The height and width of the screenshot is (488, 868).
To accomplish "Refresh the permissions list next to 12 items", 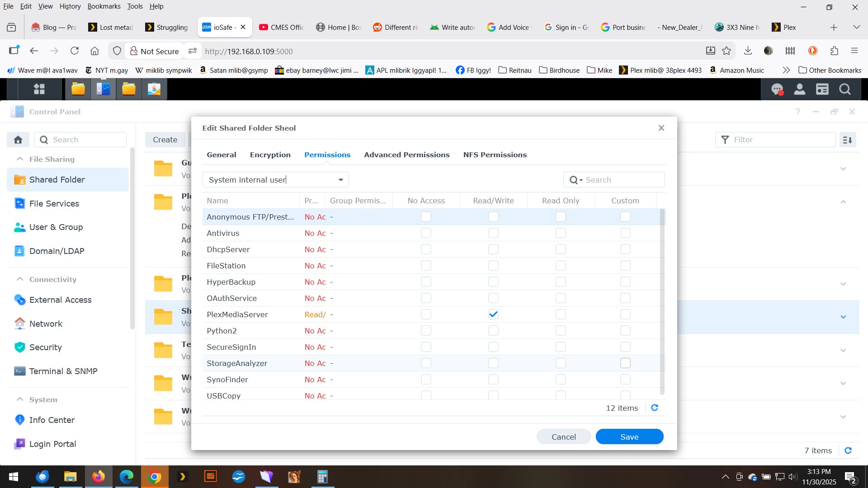I will [654, 408].
